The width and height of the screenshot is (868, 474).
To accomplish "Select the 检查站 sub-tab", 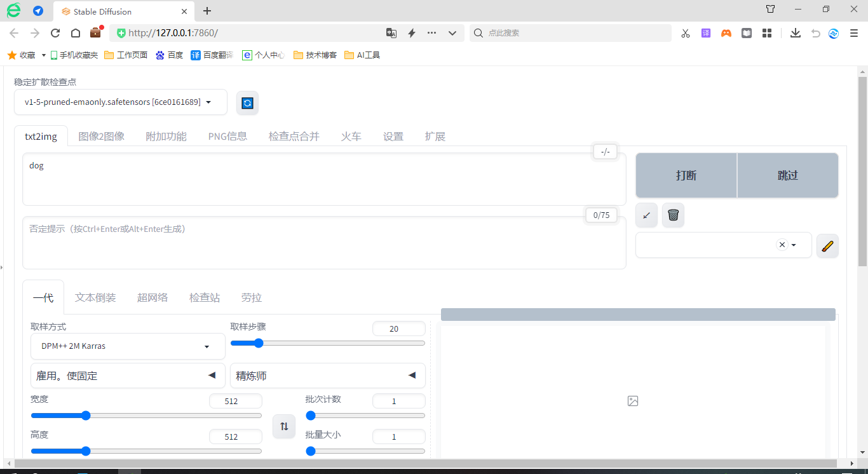I will [205, 297].
